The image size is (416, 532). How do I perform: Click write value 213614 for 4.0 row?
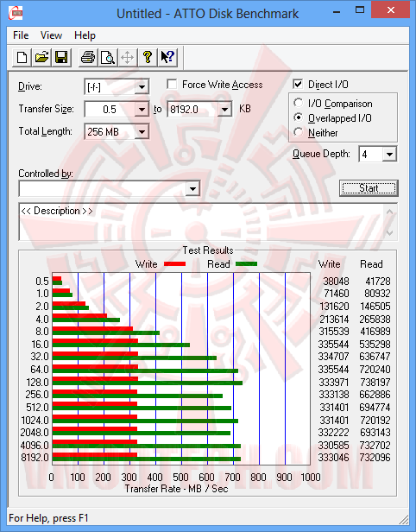click(334, 320)
